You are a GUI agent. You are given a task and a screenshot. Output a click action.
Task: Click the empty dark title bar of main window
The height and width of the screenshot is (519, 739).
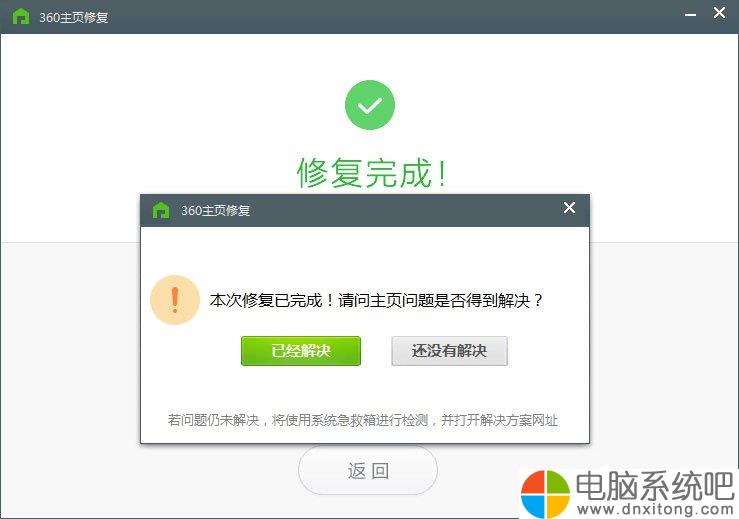click(x=396, y=17)
